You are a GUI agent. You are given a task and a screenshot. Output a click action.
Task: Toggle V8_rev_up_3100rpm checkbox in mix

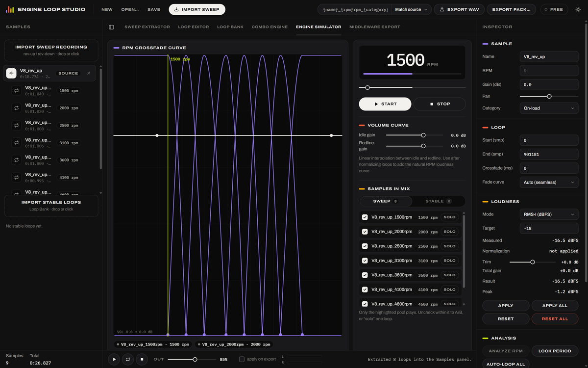coord(365,261)
